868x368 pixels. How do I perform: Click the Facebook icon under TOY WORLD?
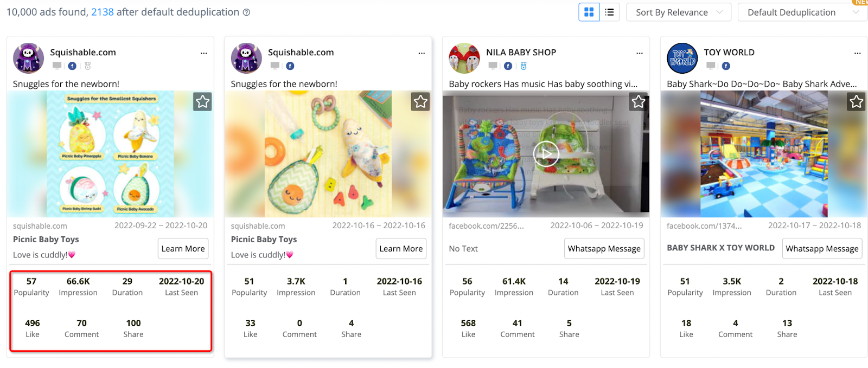tap(726, 66)
